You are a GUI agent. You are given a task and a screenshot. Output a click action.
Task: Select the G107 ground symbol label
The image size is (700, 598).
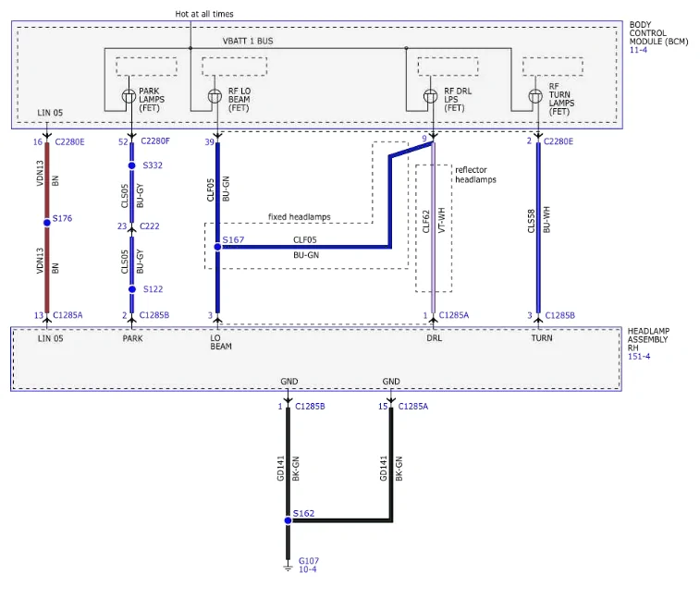click(309, 560)
